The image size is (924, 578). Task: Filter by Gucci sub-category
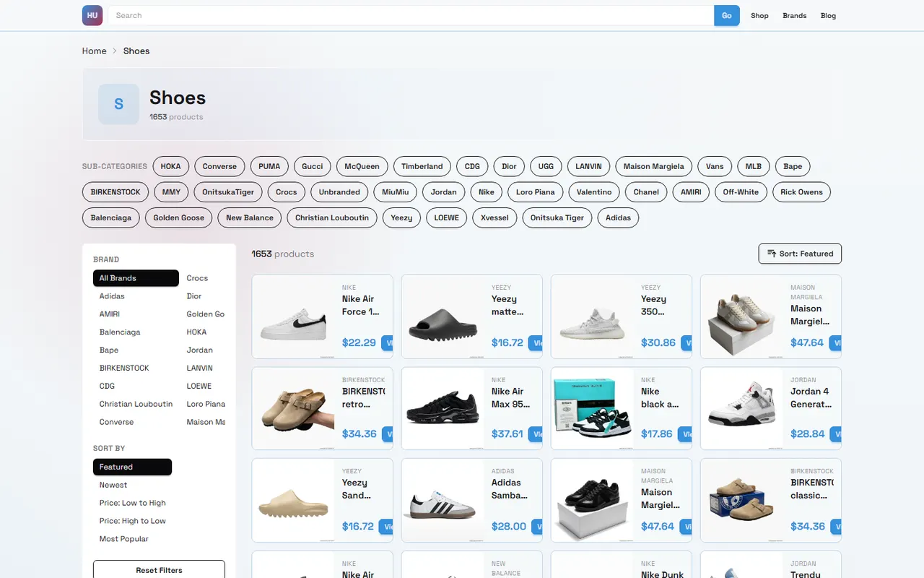click(313, 166)
